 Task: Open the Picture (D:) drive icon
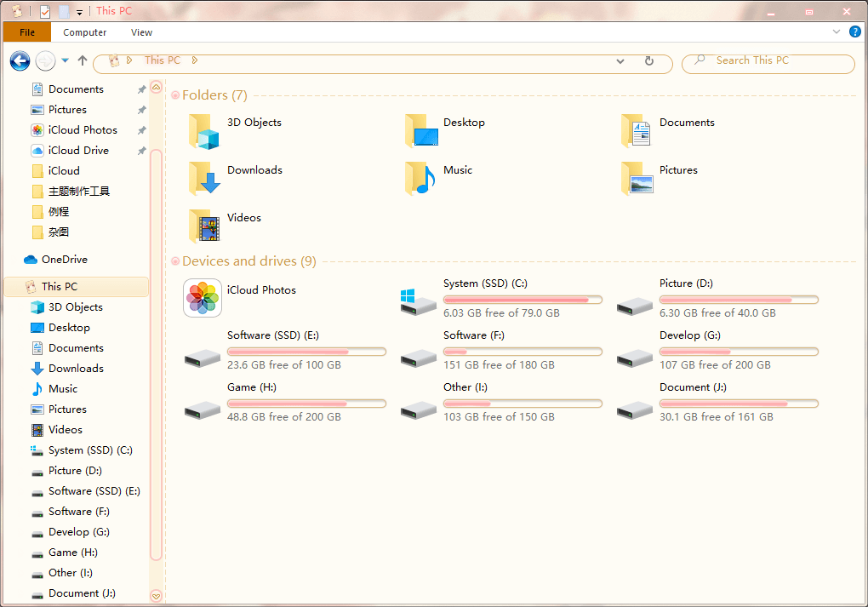click(635, 306)
